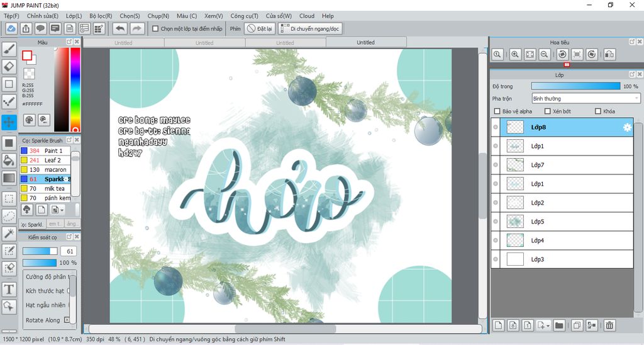The width and height of the screenshot is (644, 345).
Task: Create a new layer folder
Action: pos(559,325)
